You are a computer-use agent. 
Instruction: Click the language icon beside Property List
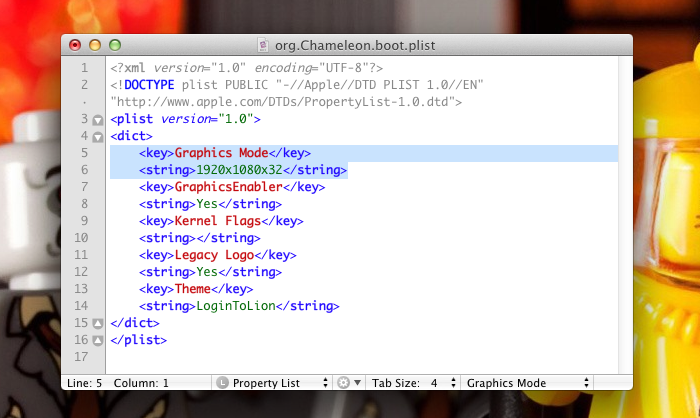point(222,383)
